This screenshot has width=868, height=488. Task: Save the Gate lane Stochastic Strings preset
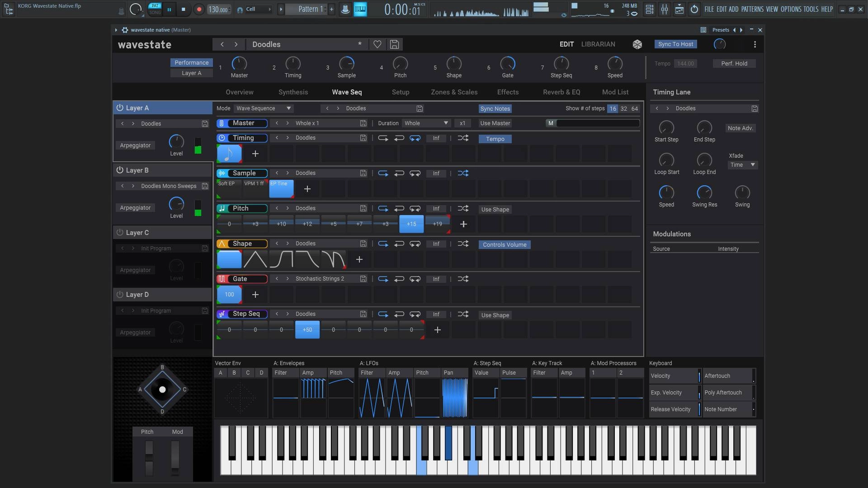pos(363,279)
